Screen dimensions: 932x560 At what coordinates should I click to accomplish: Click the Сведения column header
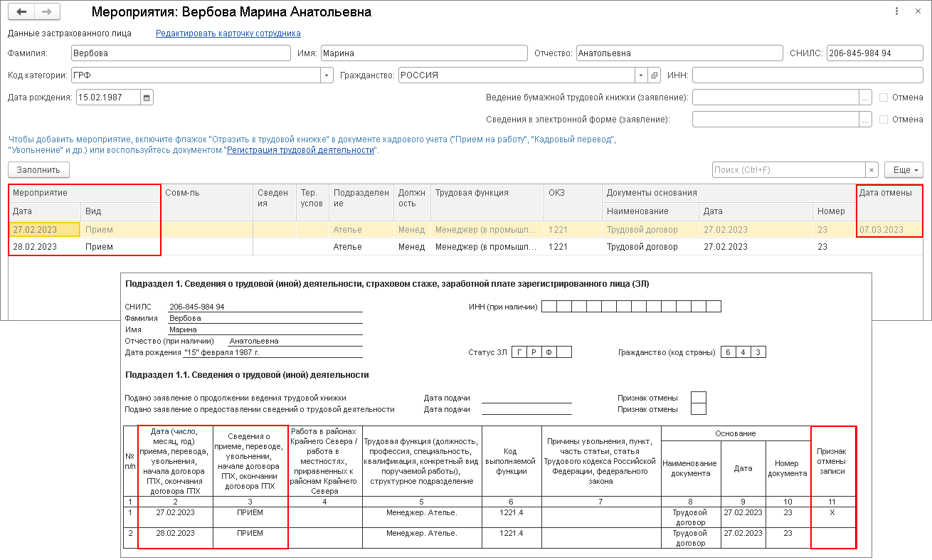click(x=275, y=202)
